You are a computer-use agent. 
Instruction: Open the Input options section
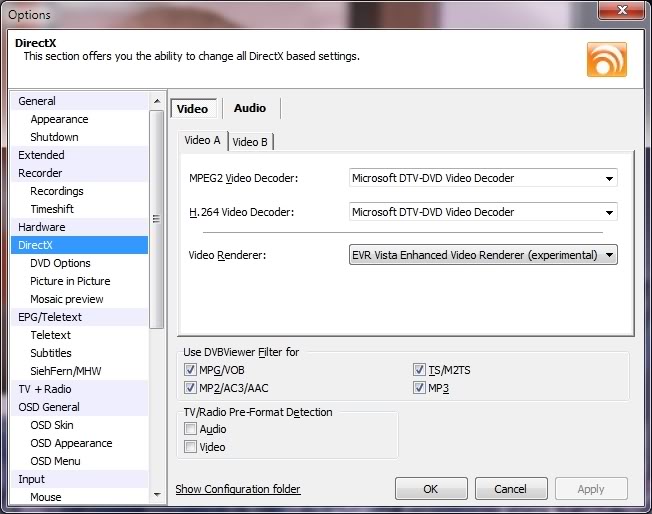pyautogui.click(x=79, y=479)
